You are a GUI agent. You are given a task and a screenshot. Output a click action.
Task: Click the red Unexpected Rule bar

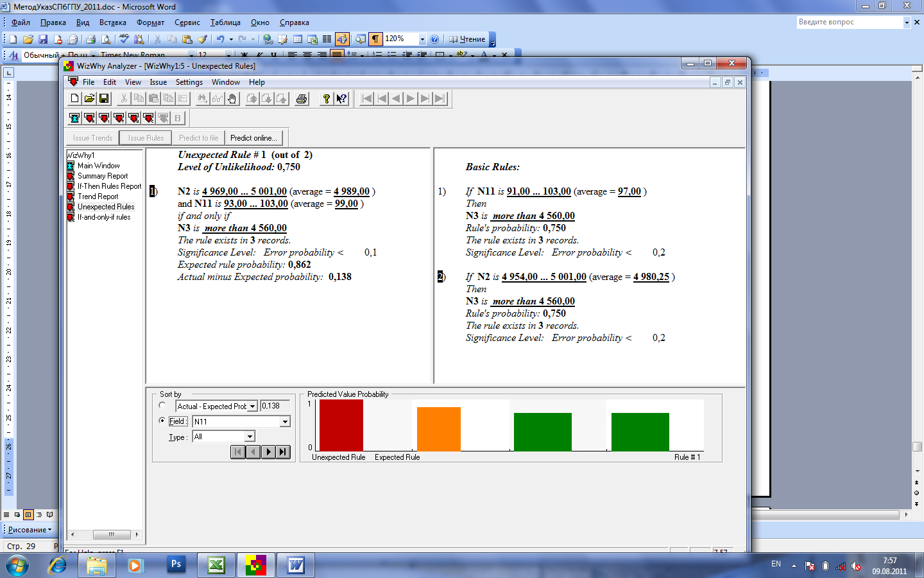coord(341,425)
